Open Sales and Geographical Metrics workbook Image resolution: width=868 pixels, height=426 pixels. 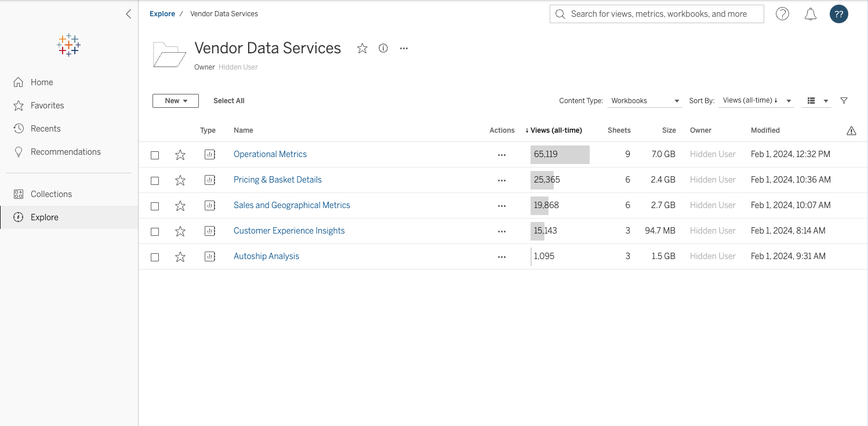click(x=292, y=205)
